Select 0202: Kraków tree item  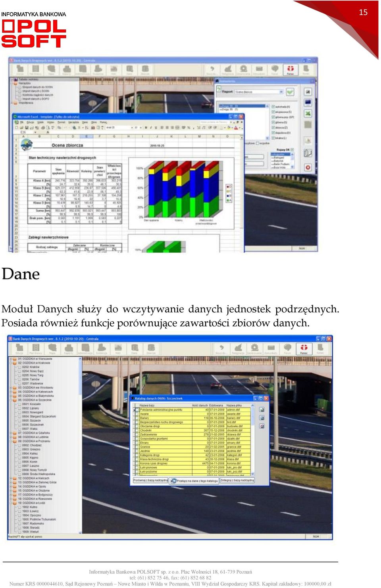[x=31, y=367]
